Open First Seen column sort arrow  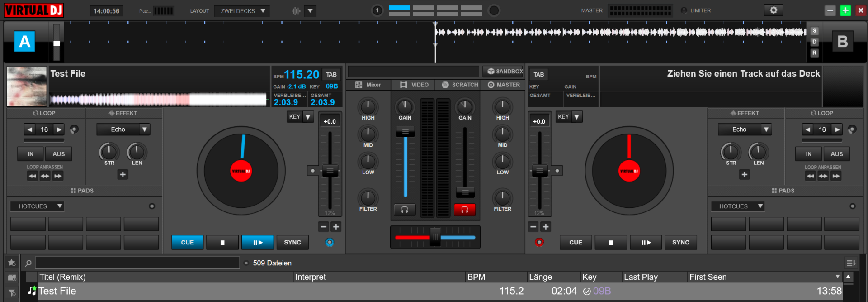pos(837,277)
